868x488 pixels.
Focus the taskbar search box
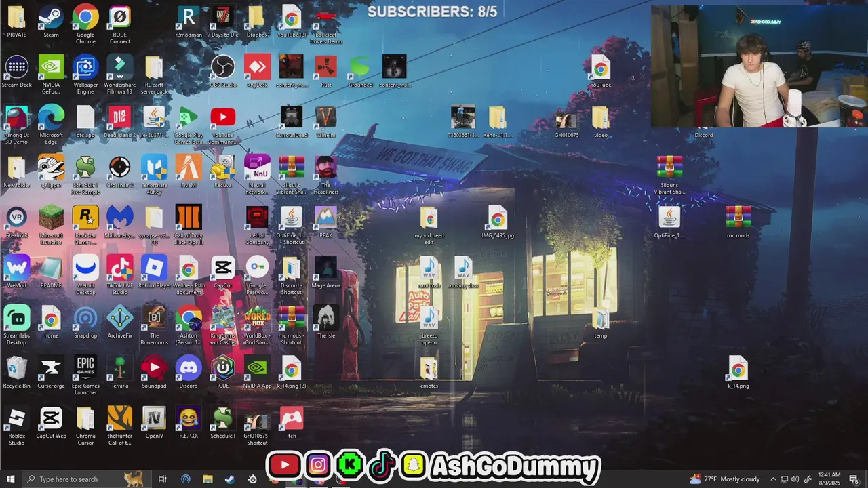(87, 479)
